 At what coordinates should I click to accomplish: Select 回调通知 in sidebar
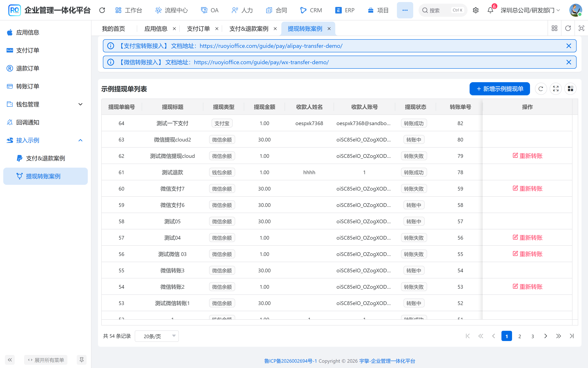46,122
